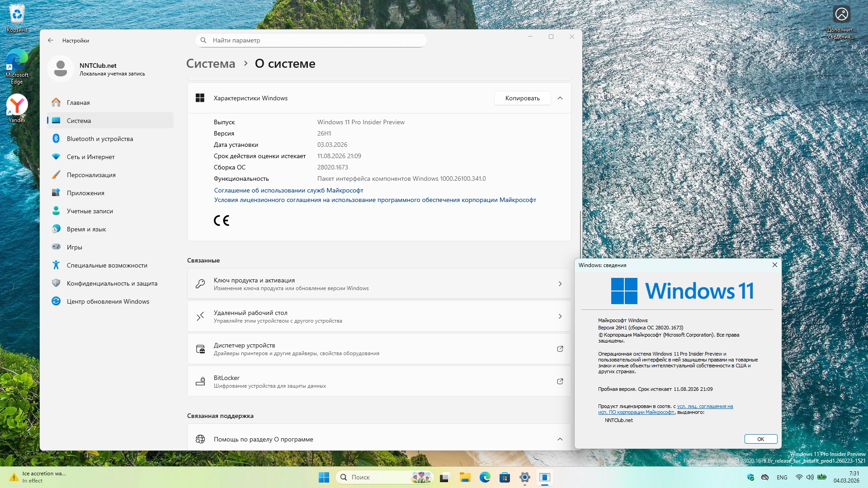The image size is (868, 488).
Task: Go to Центр обновления Windows
Action: tap(108, 301)
